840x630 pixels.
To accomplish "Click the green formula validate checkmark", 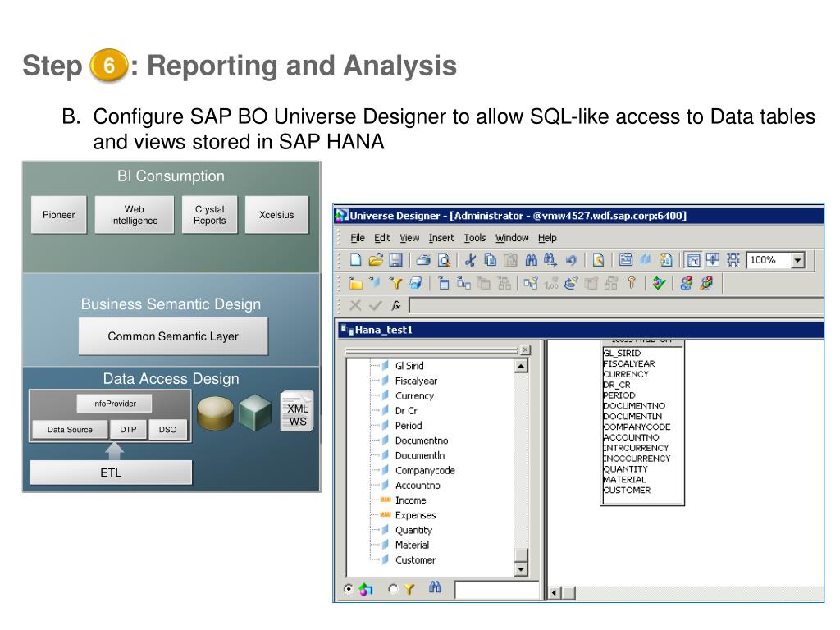I will click(x=376, y=305).
